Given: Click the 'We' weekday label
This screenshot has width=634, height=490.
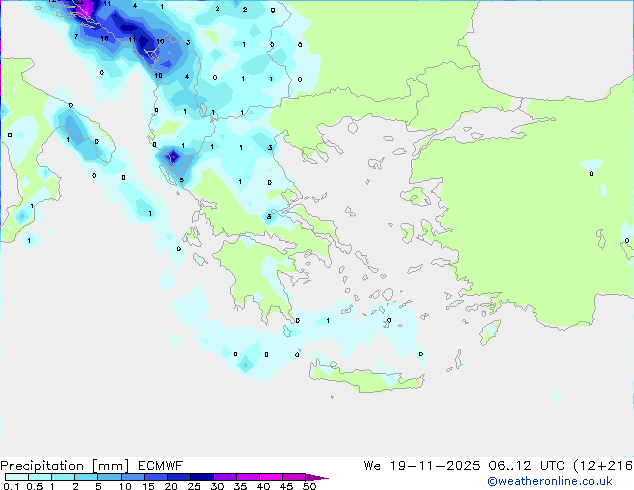Looking at the screenshot, I should (x=372, y=466).
